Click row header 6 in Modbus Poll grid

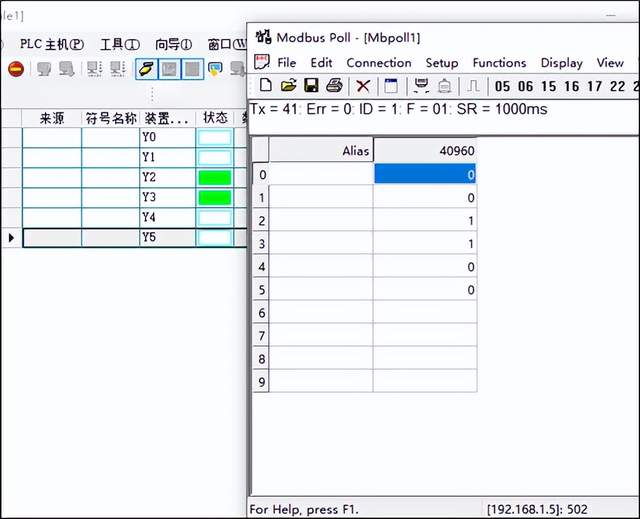click(261, 313)
